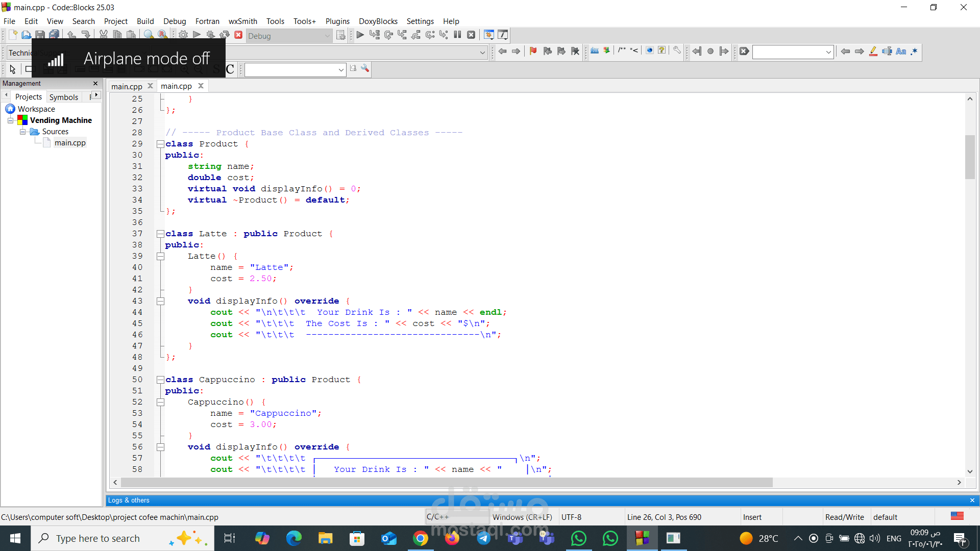Open the incremental search text dropdown
980x551 pixels.
tap(828, 52)
